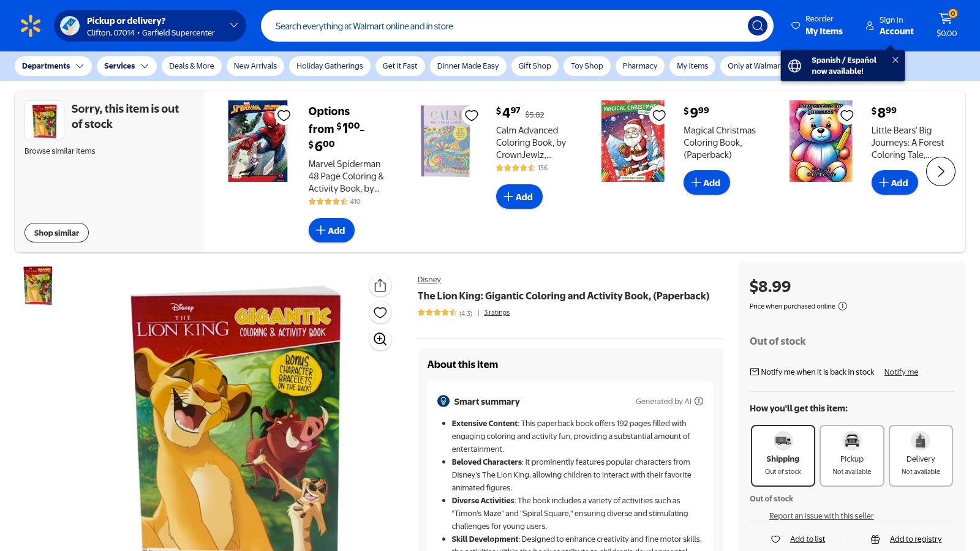Heart The Lion King activity book
Screen dimensions: 980x551
tap(380, 312)
